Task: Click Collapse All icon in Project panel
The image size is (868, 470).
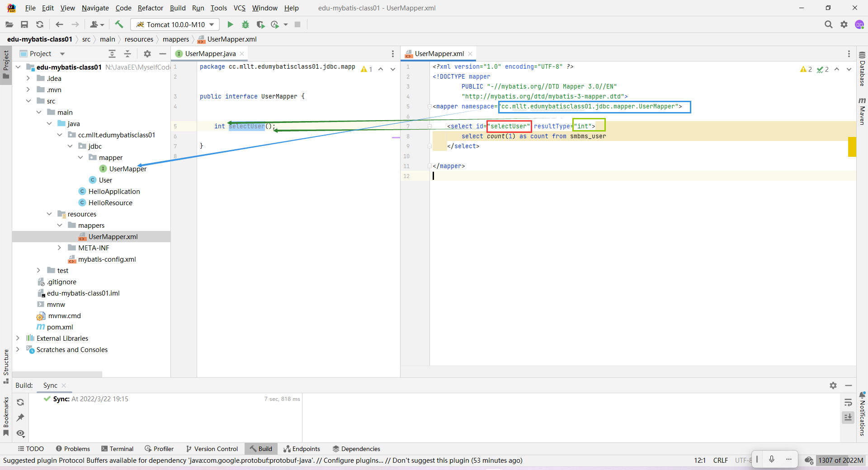Action: point(127,54)
